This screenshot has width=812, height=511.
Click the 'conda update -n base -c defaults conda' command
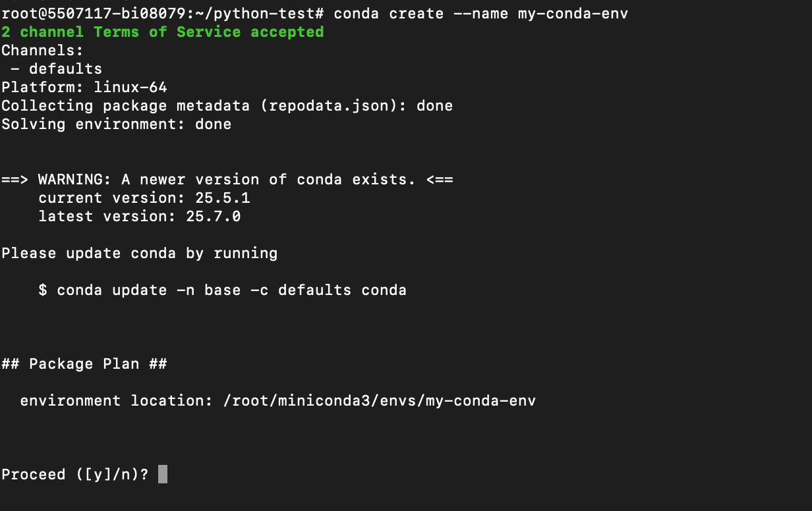pos(231,290)
